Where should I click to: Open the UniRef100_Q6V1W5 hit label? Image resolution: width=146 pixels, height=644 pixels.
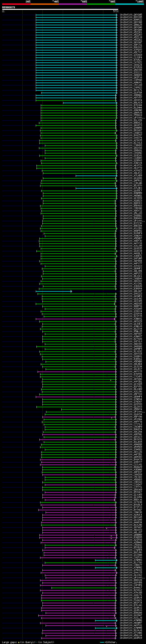click(131, 15)
